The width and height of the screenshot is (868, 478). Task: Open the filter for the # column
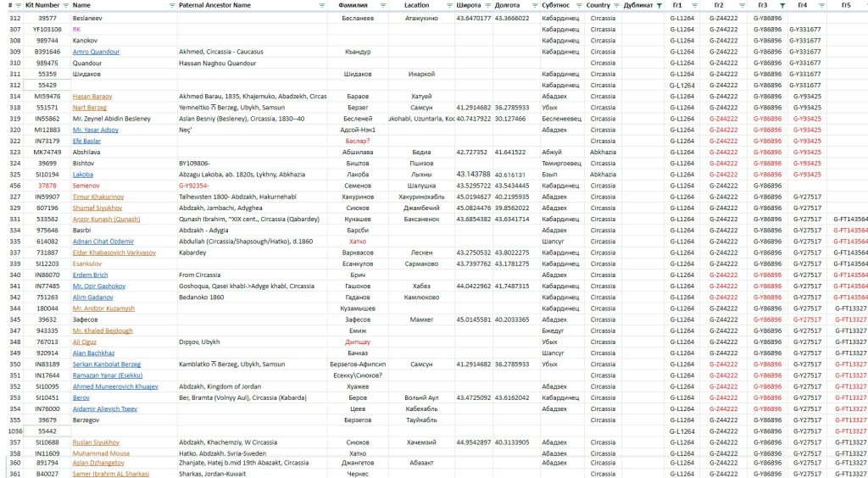(19, 5)
